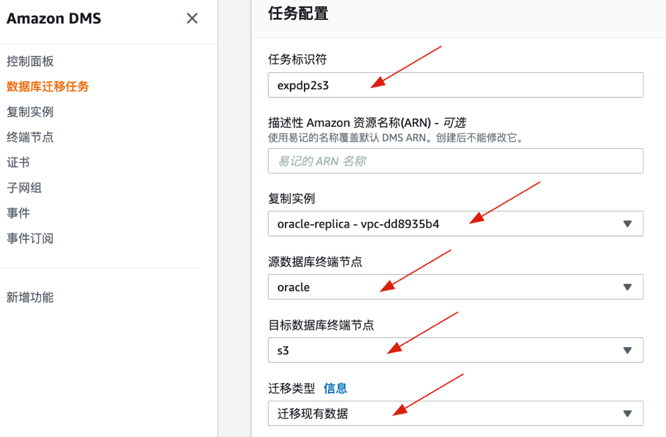Viewport: 666px width, 437px height.
Task: Click the 信息 link next to 迁移类型
Action: tap(335, 388)
